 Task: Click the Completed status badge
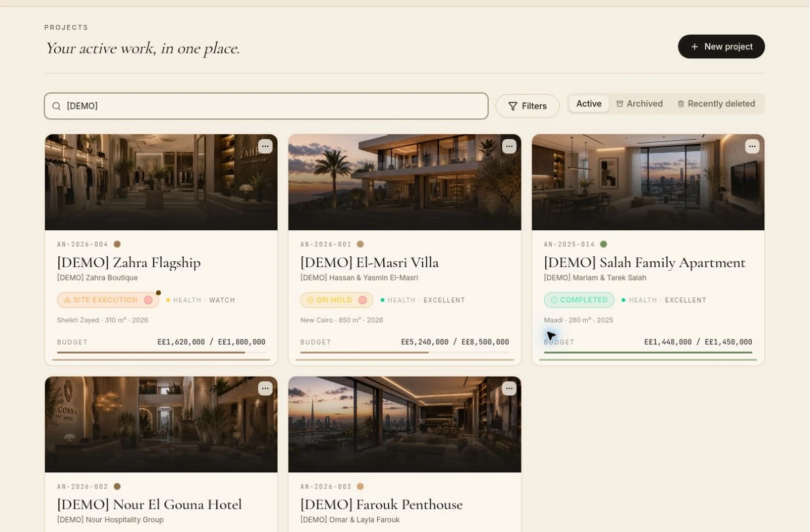pos(579,300)
